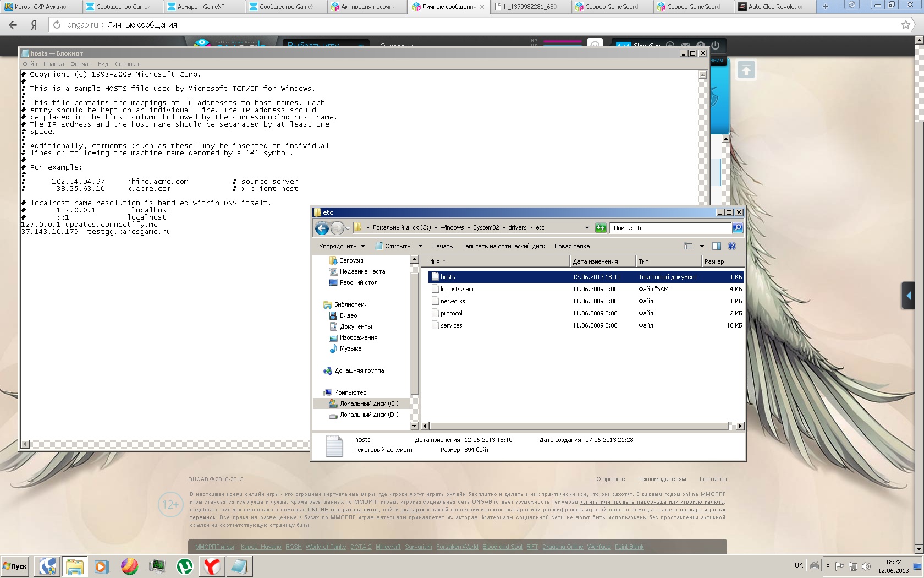Viewport: 924px width, 578px height.
Task: Open the Вид menu in Notepad
Action: 103,64
